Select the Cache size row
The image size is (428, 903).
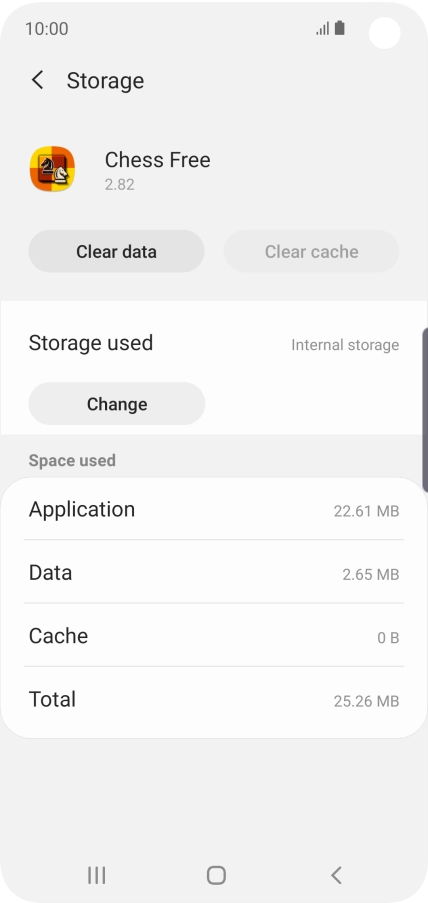[214, 636]
